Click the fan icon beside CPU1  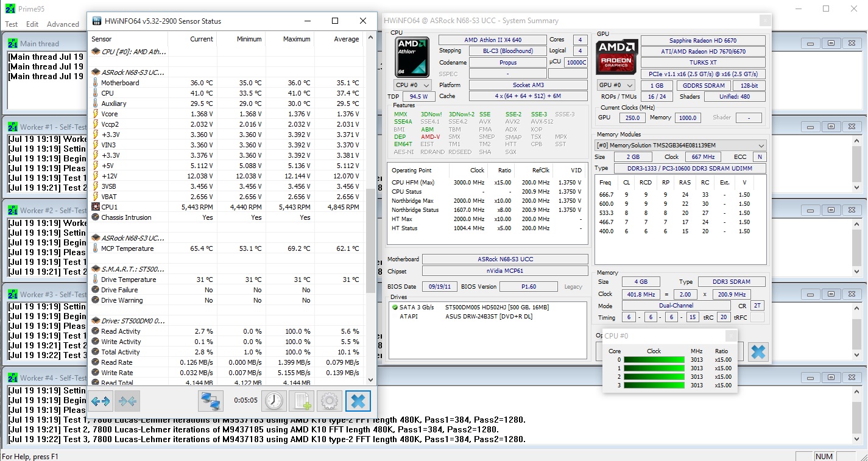pyautogui.click(x=95, y=207)
